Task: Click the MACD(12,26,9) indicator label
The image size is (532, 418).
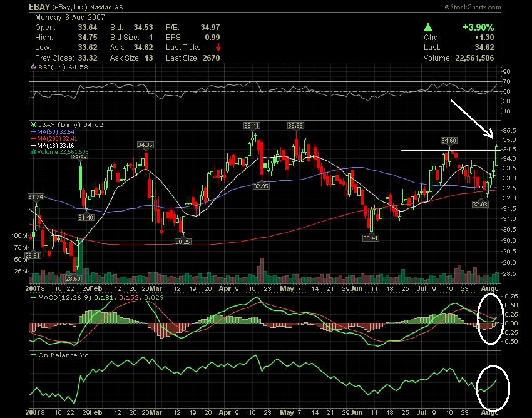Action: pyautogui.click(x=64, y=298)
